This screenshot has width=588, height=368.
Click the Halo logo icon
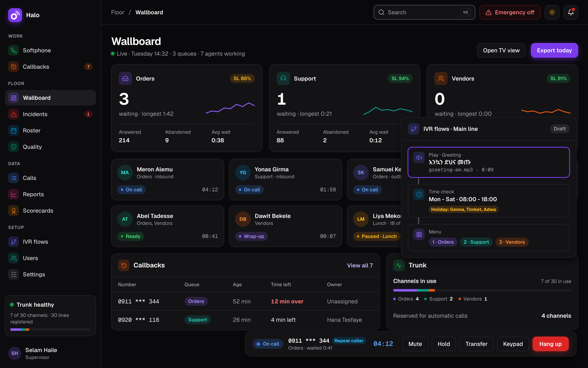15,15
